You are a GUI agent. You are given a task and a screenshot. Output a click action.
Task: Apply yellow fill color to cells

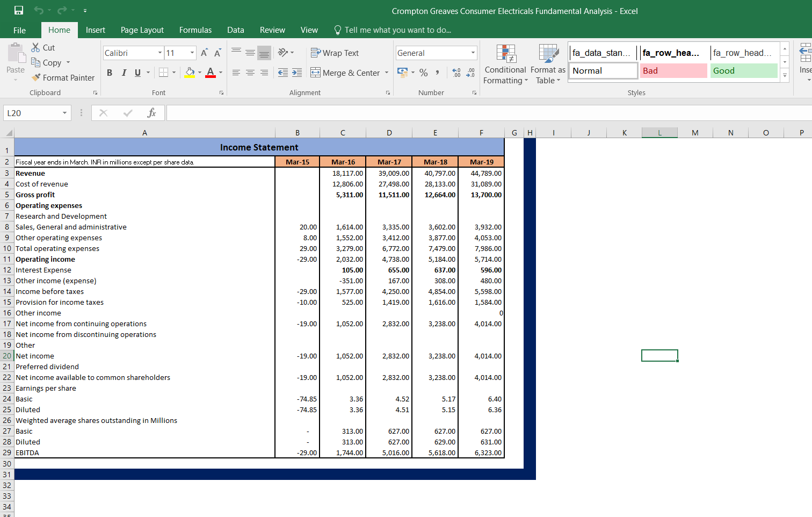(190, 73)
